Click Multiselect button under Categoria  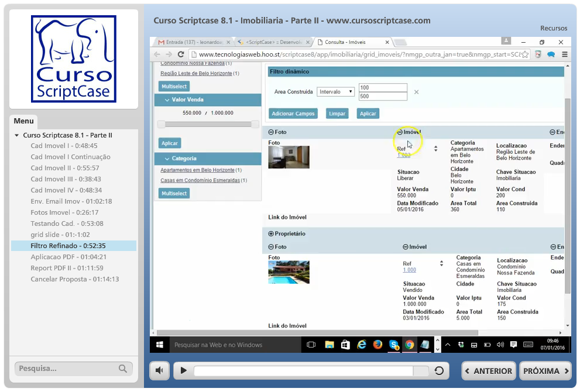tap(174, 194)
